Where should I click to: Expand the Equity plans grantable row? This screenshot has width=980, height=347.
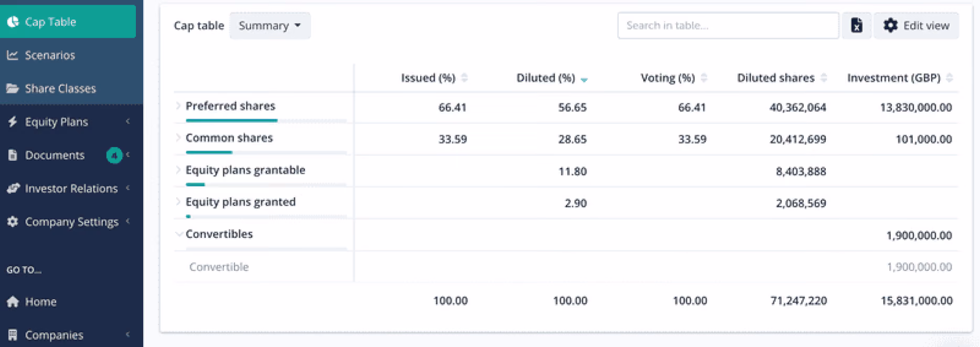[x=178, y=170]
